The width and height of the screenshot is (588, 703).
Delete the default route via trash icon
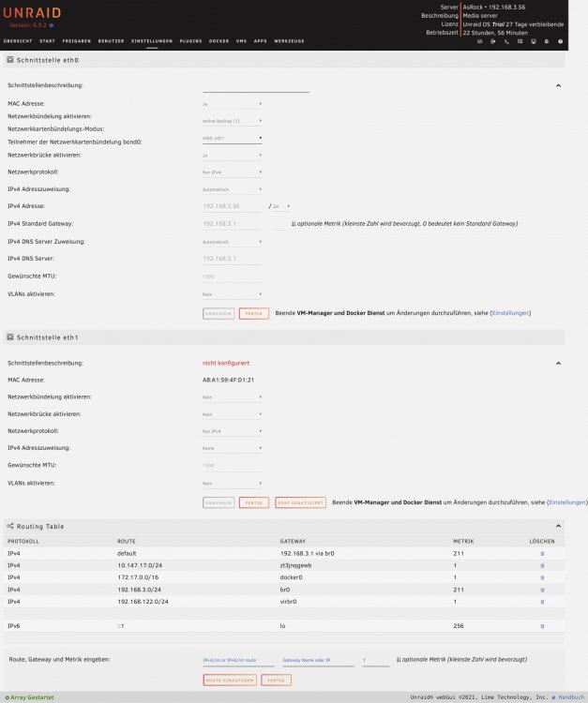(542, 554)
